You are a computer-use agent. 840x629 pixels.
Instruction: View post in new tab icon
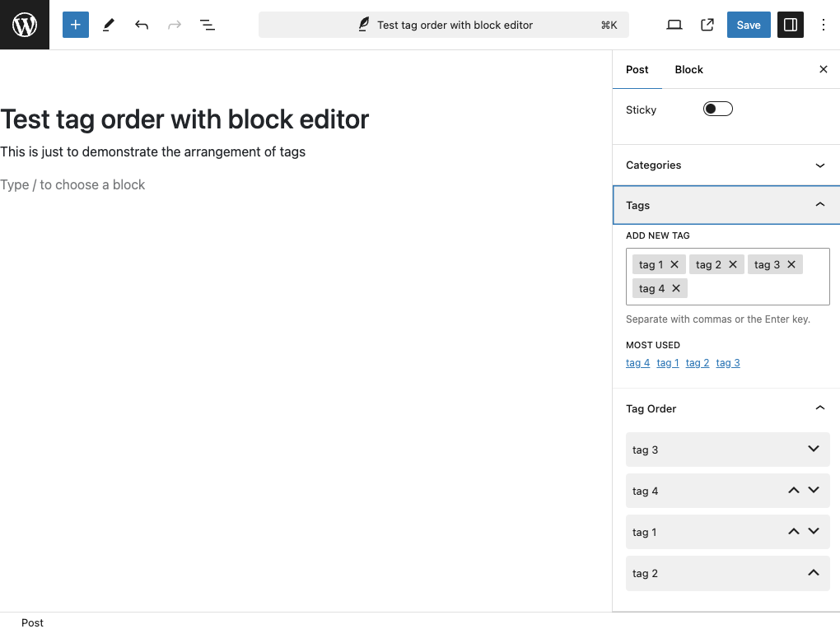[707, 25]
